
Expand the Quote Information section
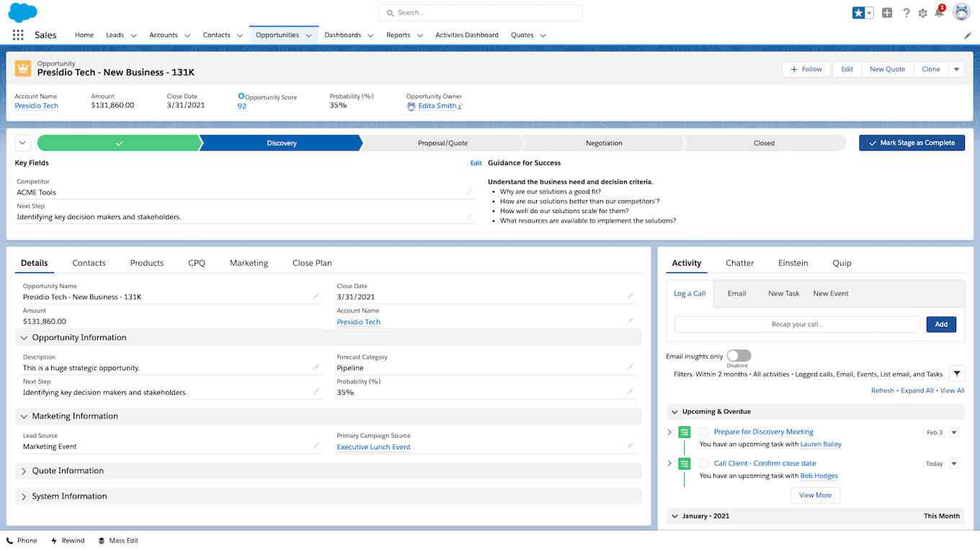[x=24, y=471]
